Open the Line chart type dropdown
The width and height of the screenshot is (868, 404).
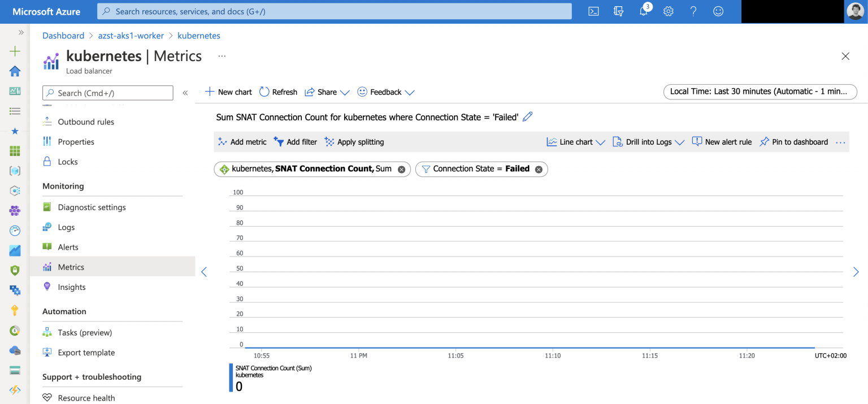pos(575,142)
